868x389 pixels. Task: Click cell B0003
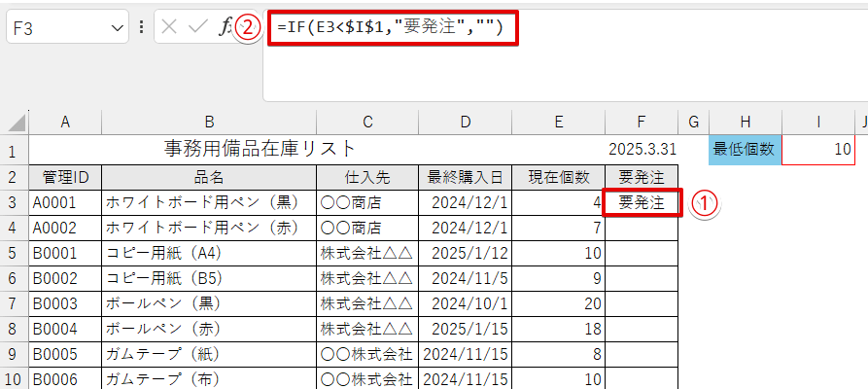[x=65, y=303]
